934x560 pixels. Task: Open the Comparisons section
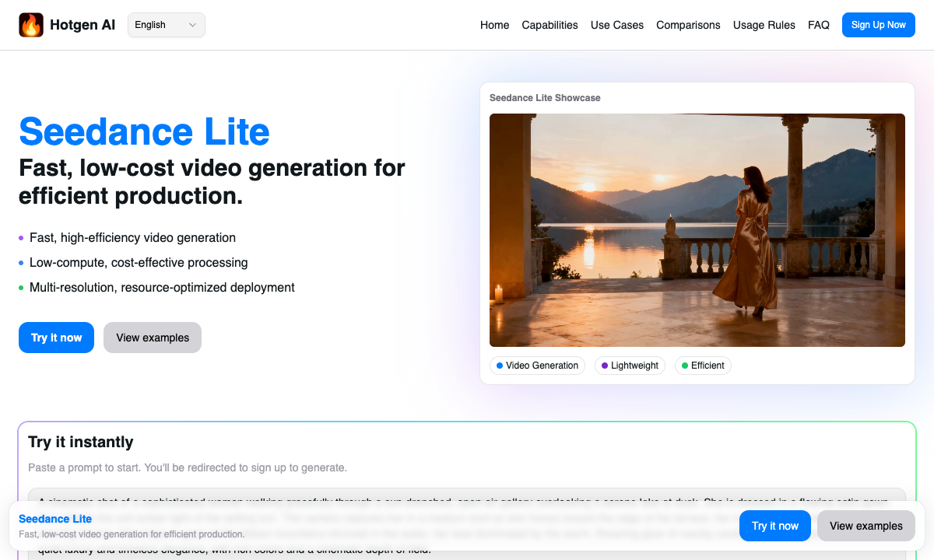click(688, 25)
